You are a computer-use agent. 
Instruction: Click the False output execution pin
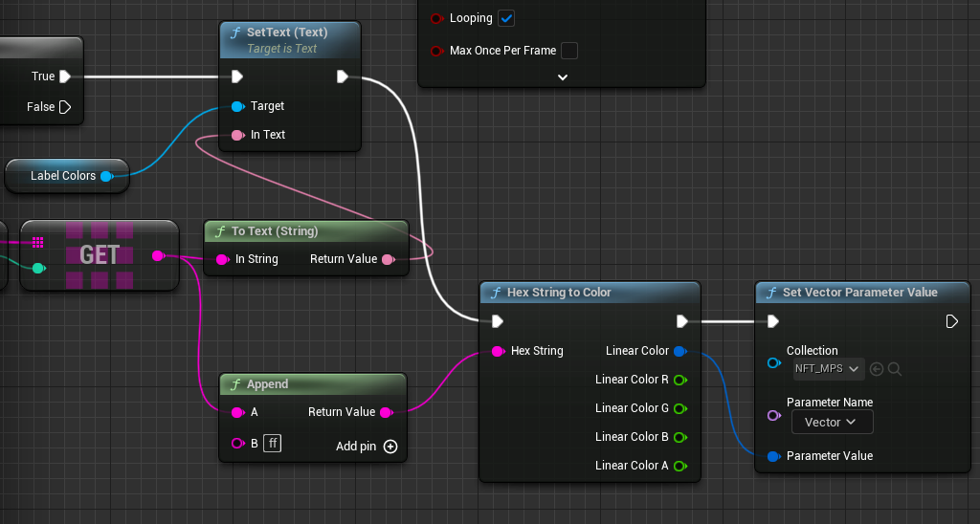point(65,107)
